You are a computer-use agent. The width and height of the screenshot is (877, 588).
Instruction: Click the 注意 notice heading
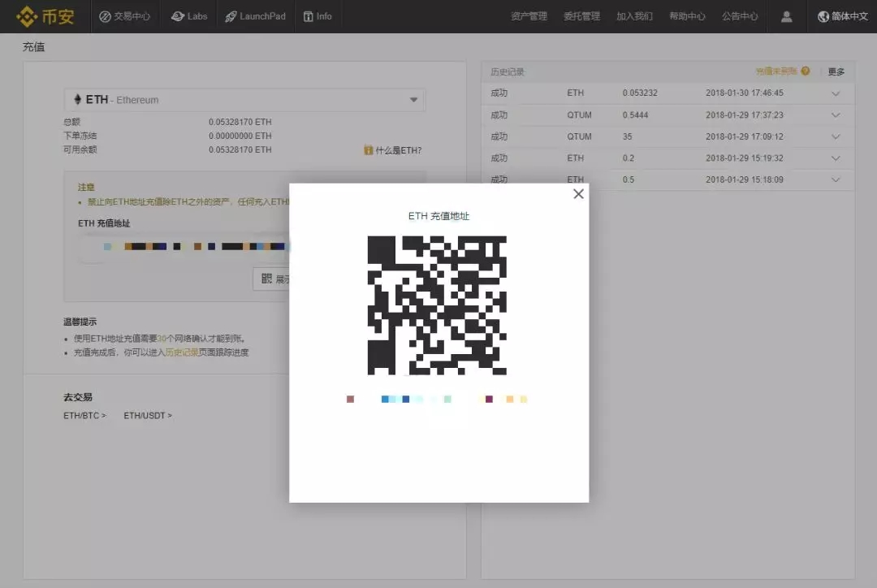(x=86, y=188)
